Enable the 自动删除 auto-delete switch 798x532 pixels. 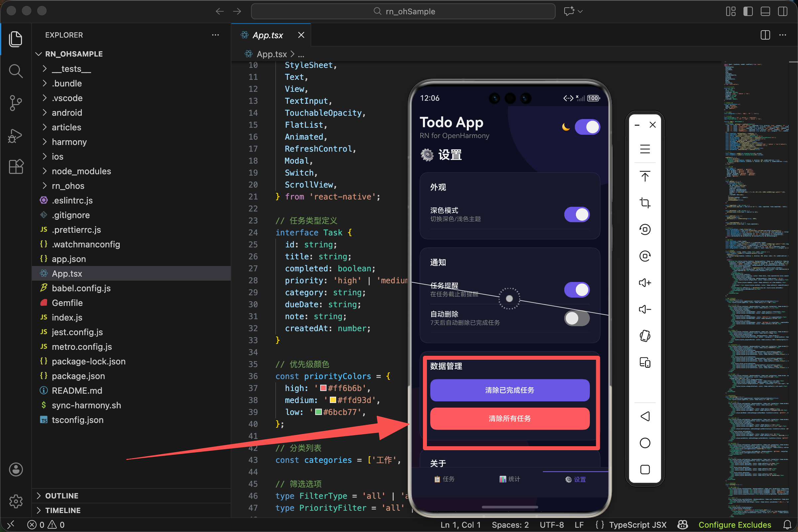click(577, 318)
